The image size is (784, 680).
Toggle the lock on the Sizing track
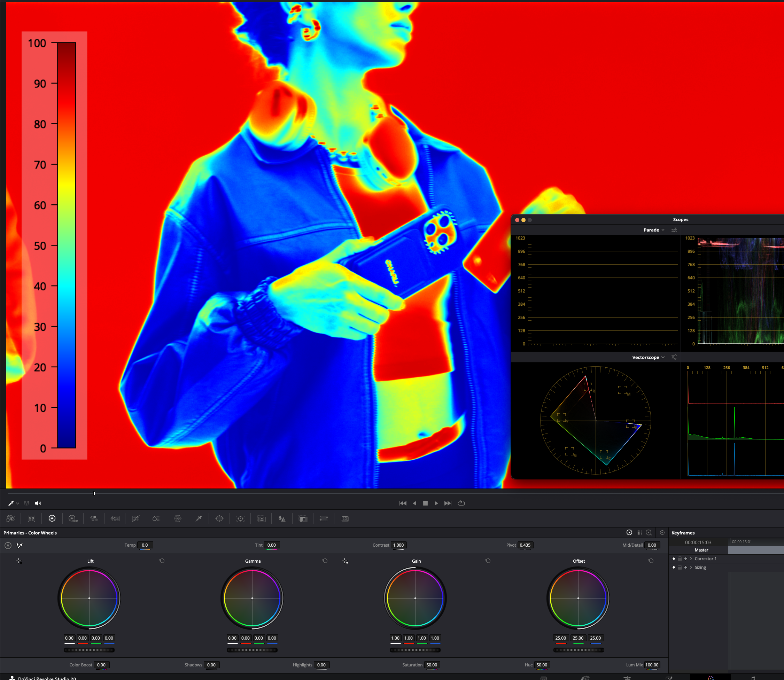[x=680, y=567]
